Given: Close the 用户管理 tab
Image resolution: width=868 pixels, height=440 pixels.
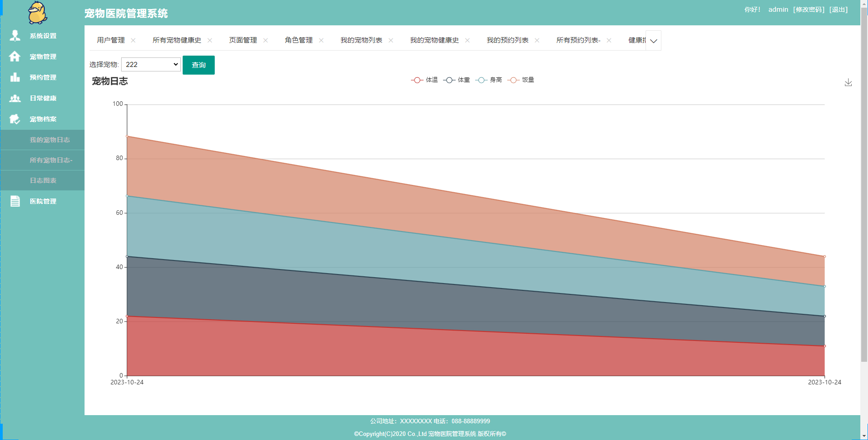Looking at the screenshot, I should [133, 40].
